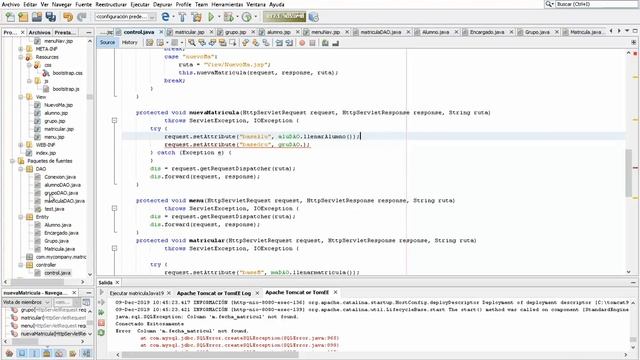Select NuevoMa.jsp in the View folder
This screenshot has width=640, height=360.
pyautogui.click(x=58, y=105)
